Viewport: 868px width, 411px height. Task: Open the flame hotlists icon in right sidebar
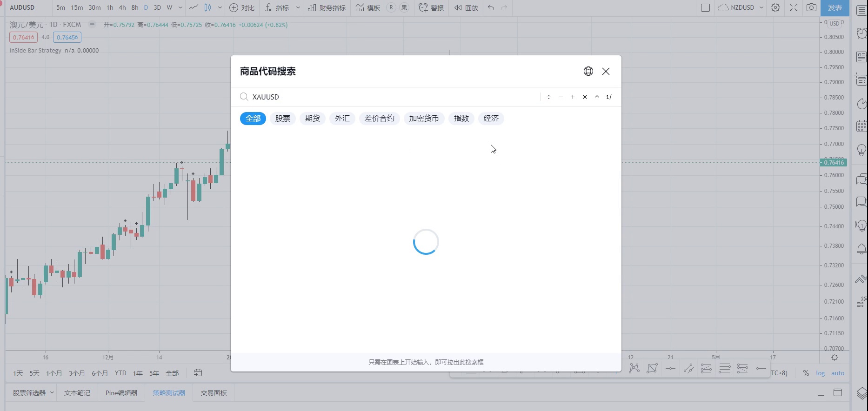[x=861, y=103]
